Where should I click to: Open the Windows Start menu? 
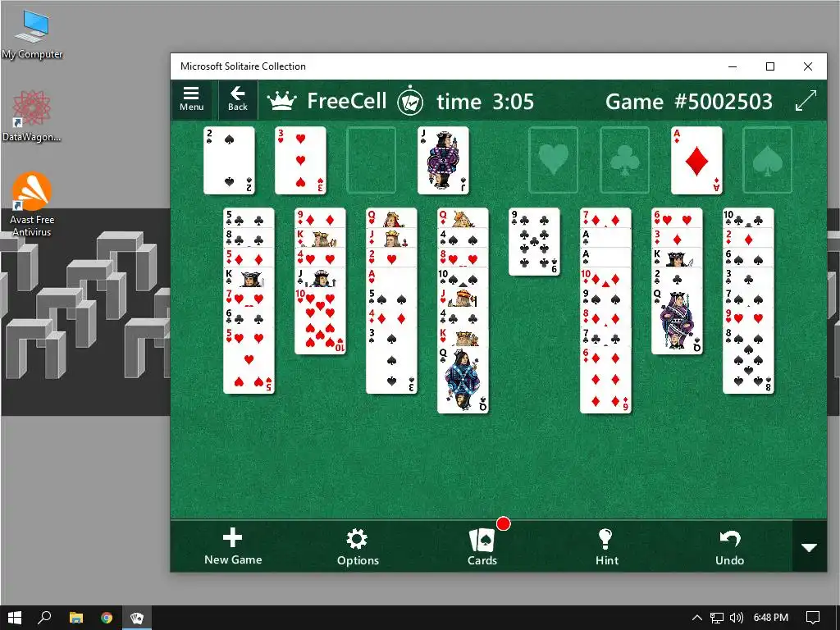[15, 618]
